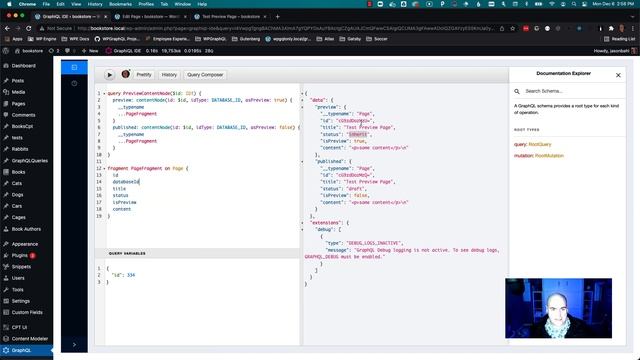Reload the page
Screen dimensions: 640x360
tap(29, 29)
